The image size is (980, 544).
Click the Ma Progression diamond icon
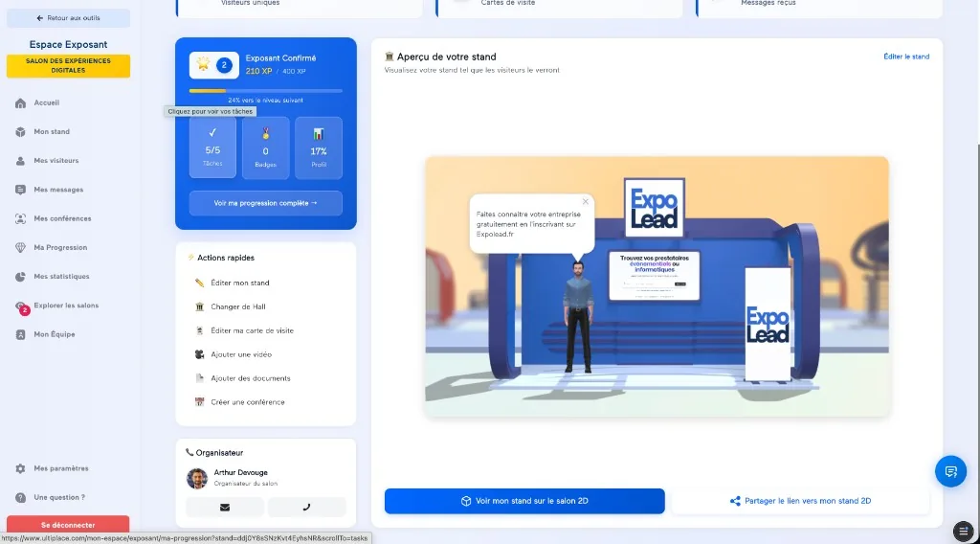click(x=21, y=248)
